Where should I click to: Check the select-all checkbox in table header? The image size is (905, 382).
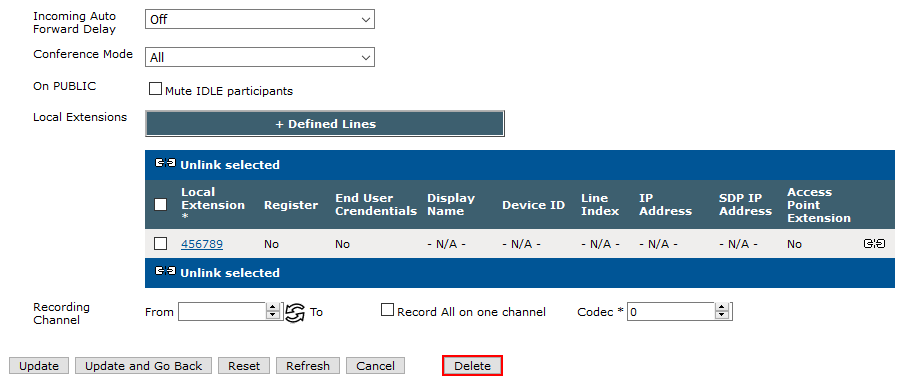(160, 205)
